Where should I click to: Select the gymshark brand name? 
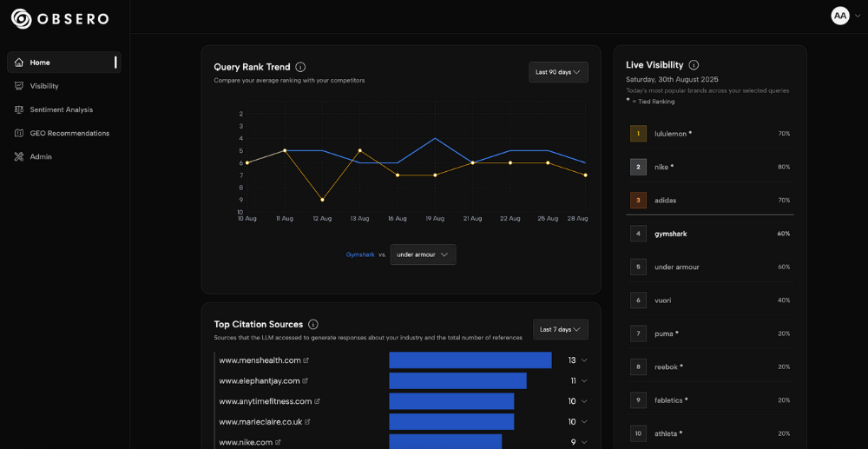[x=671, y=234]
